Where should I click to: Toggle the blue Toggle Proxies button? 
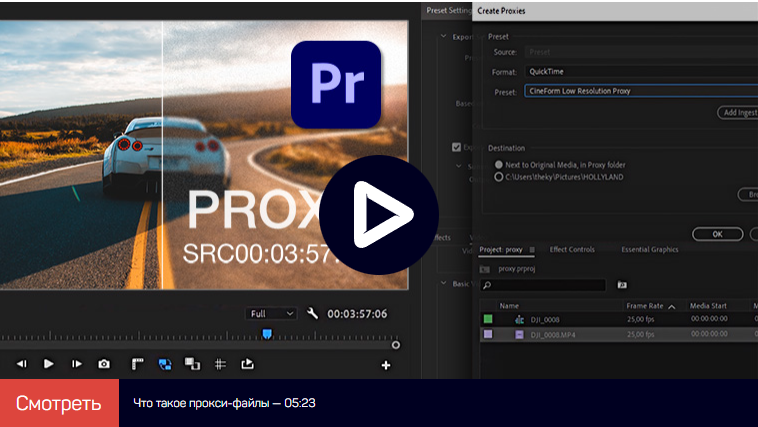pos(165,364)
